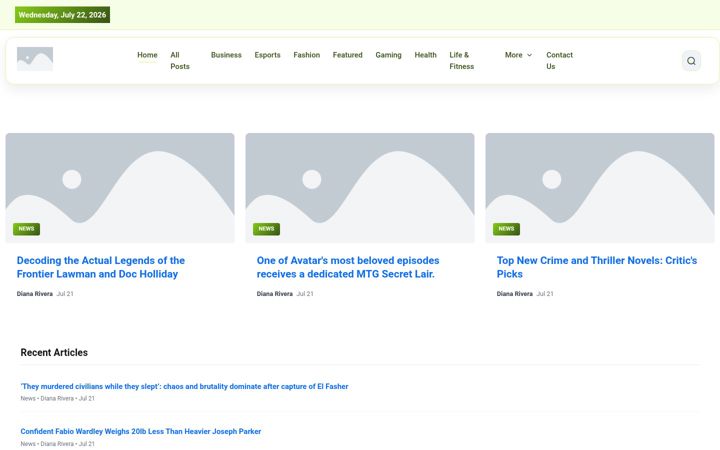Open the All Posts page
Image resolution: width=720 pixels, height=450 pixels.
[x=180, y=61]
